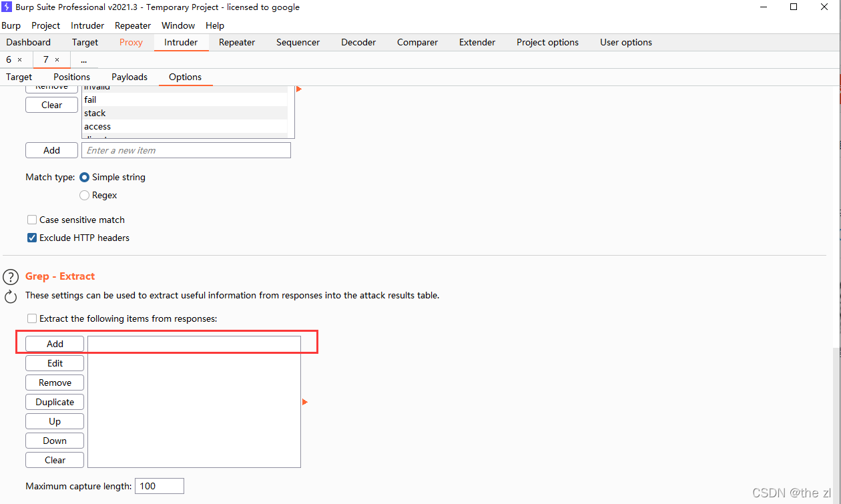
Task: Click Add next to the Enter a new item field
Action: 52,150
